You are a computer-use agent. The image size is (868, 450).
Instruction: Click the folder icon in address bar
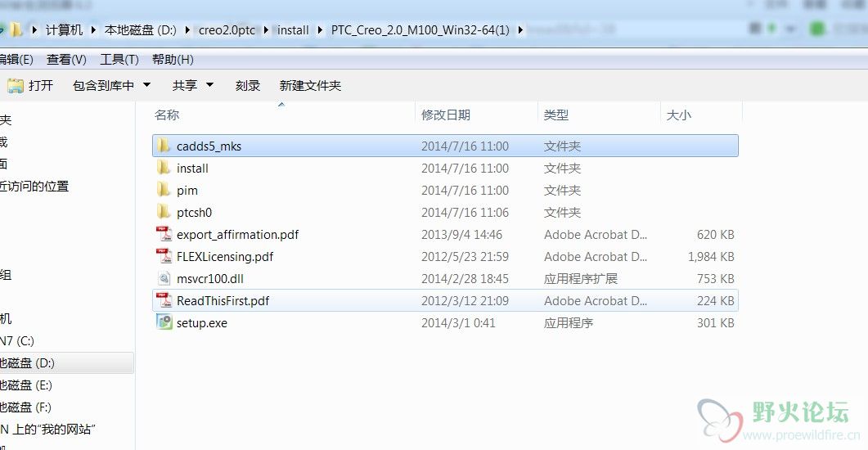(x=16, y=29)
